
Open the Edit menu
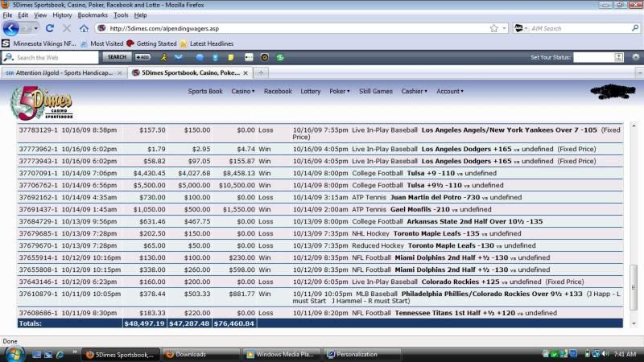pos(23,15)
